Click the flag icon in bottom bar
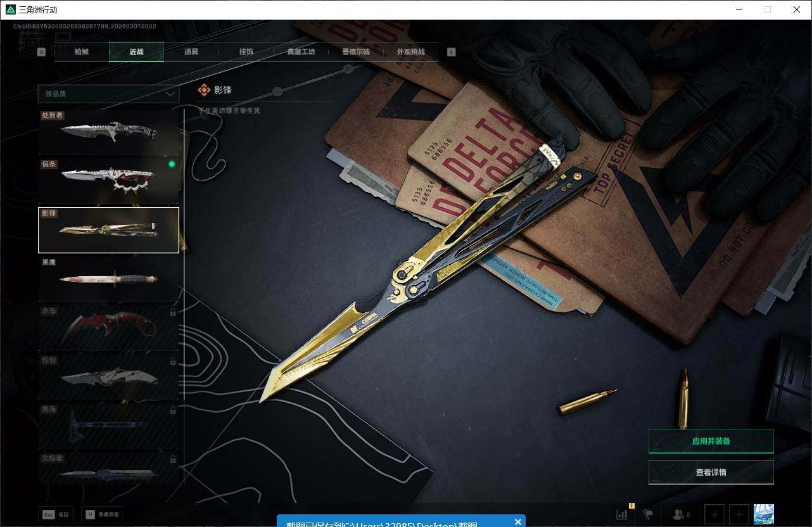 click(648, 514)
